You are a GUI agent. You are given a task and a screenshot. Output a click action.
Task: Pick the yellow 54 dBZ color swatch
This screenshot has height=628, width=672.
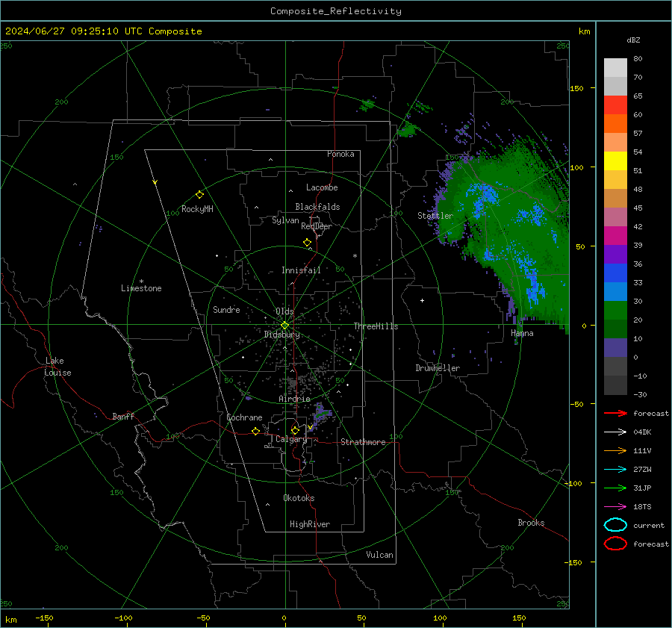point(615,161)
